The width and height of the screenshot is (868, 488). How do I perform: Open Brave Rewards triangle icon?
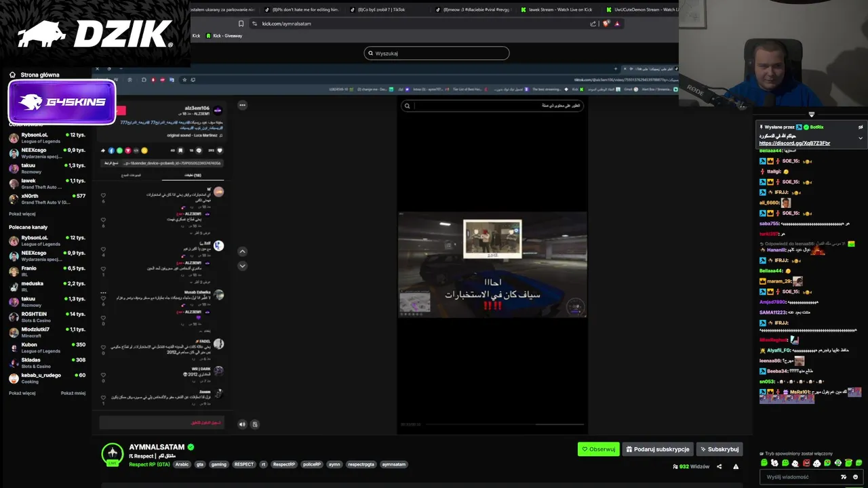(x=617, y=24)
